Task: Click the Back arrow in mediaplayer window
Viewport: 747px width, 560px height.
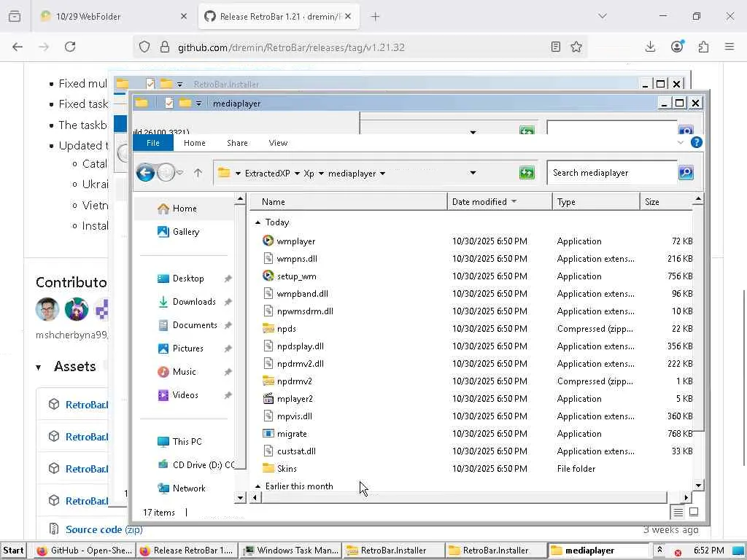Action: point(145,172)
